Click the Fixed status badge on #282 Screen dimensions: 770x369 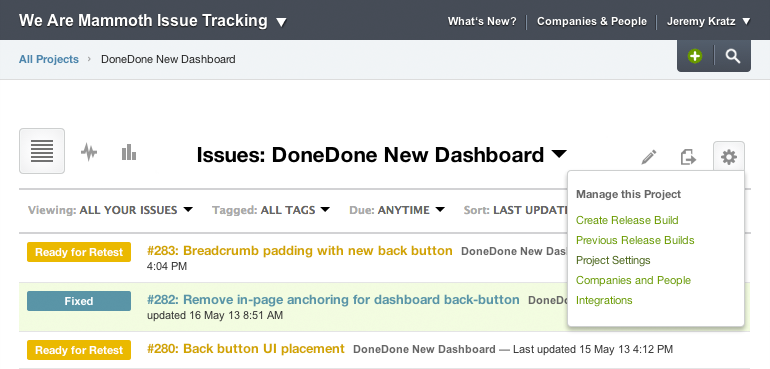(x=79, y=301)
